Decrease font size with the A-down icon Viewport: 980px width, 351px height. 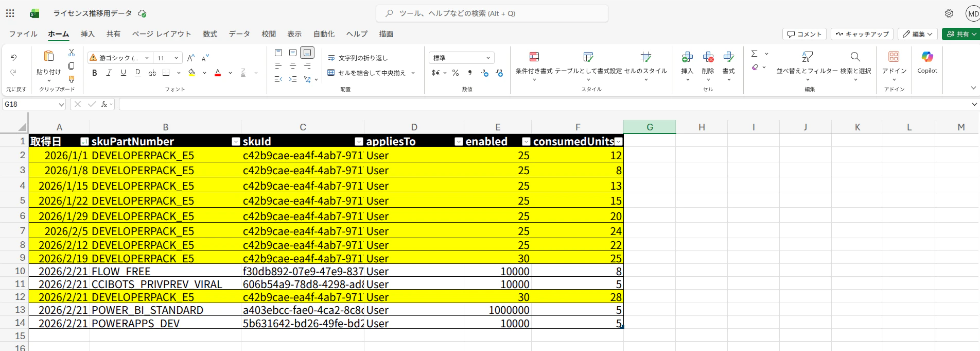[205, 58]
